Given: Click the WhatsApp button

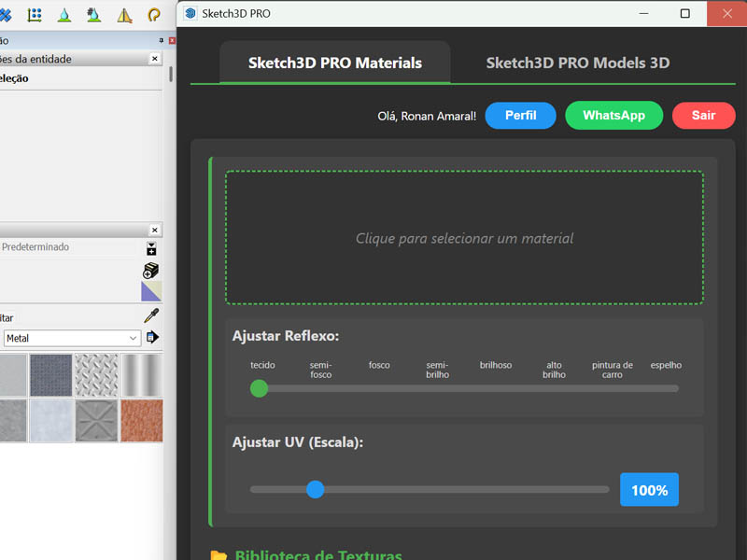Looking at the screenshot, I should (613, 116).
